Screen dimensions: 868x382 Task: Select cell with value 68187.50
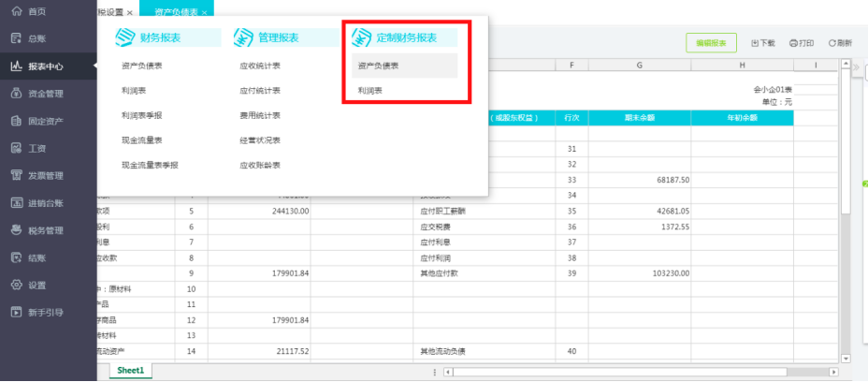coord(640,180)
